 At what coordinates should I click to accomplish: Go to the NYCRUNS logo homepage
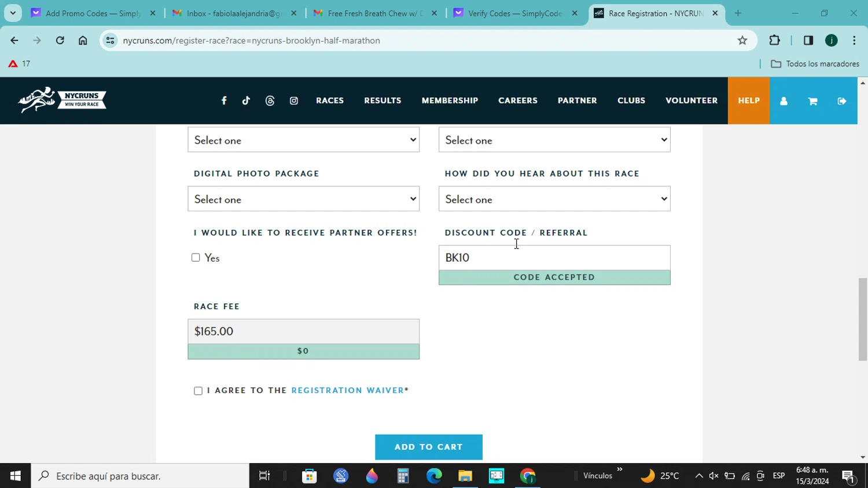[62, 100]
